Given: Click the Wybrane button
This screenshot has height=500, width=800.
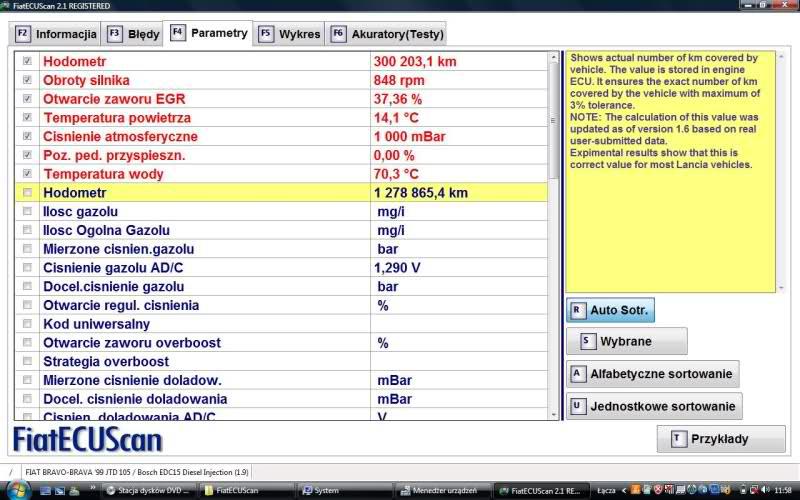Looking at the screenshot, I should pyautogui.click(x=627, y=341).
